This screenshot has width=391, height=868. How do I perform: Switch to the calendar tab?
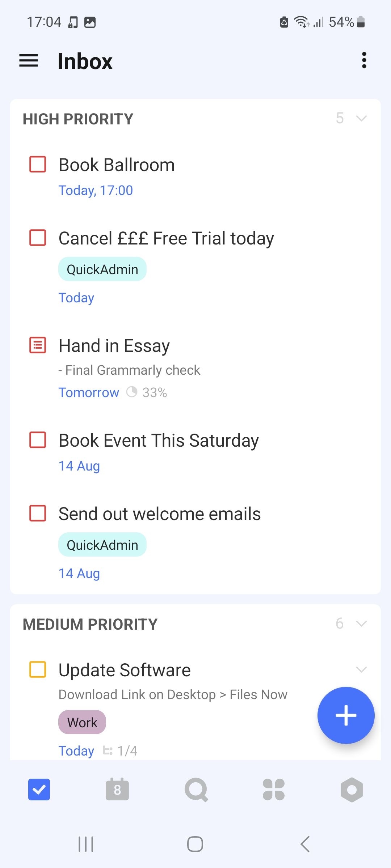(x=117, y=790)
